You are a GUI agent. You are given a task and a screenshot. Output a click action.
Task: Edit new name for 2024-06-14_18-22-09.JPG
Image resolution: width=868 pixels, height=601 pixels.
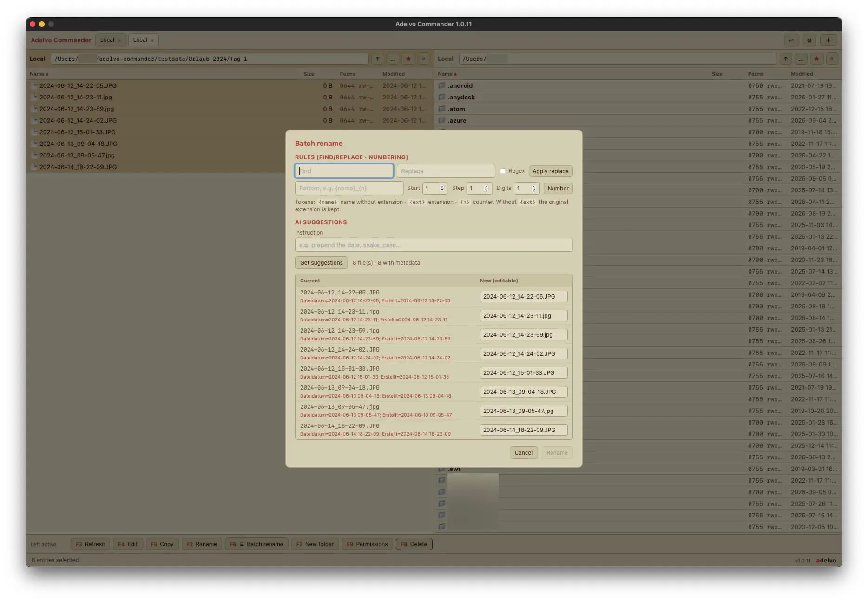point(524,430)
